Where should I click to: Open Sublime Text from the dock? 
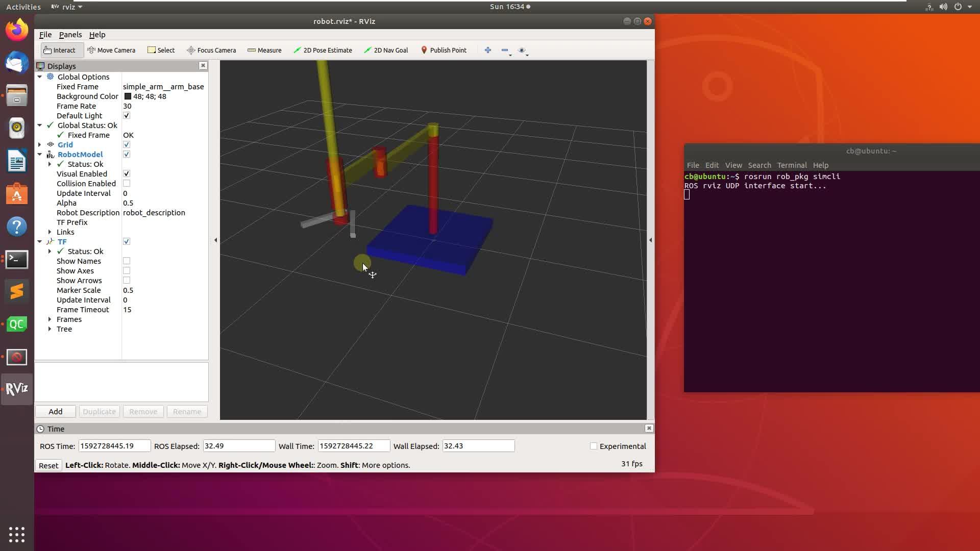(x=17, y=291)
